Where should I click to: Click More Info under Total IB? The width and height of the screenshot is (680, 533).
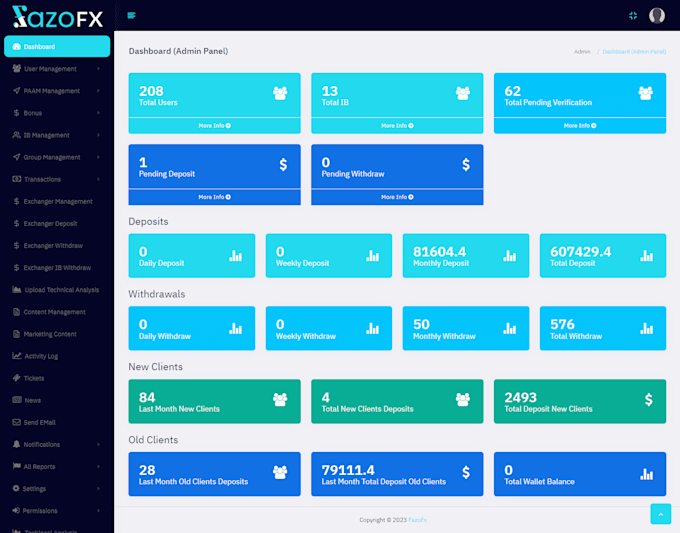point(397,125)
